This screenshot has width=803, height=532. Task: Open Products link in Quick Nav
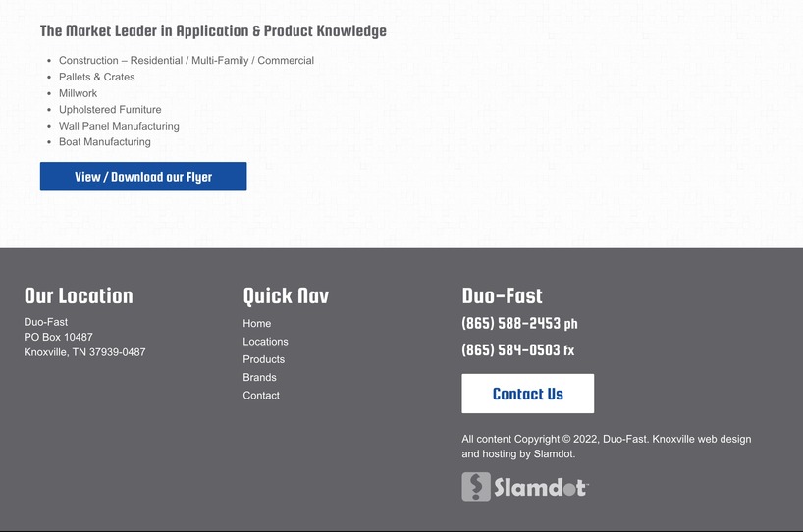click(x=264, y=359)
